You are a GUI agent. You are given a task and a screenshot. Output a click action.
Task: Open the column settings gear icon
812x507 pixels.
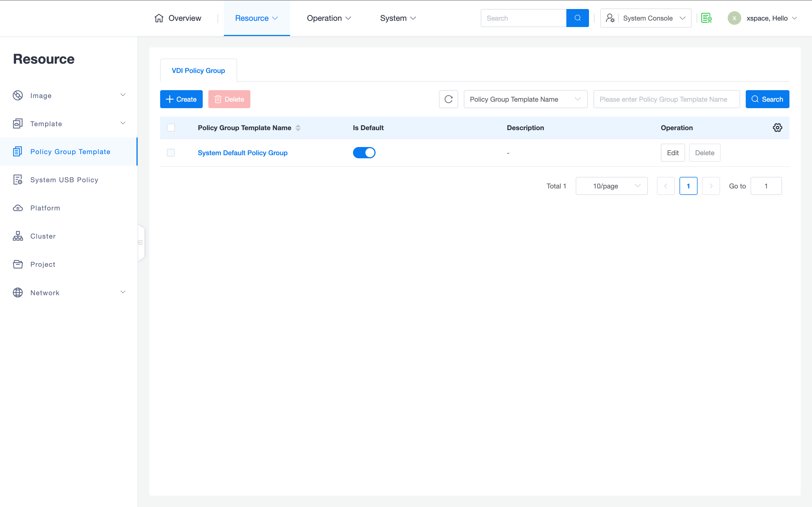(777, 128)
